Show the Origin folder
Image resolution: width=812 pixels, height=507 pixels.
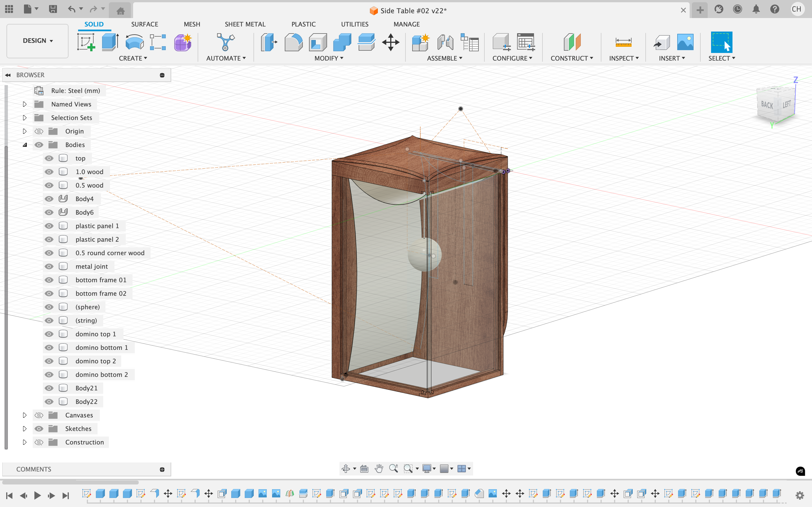coord(39,131)
